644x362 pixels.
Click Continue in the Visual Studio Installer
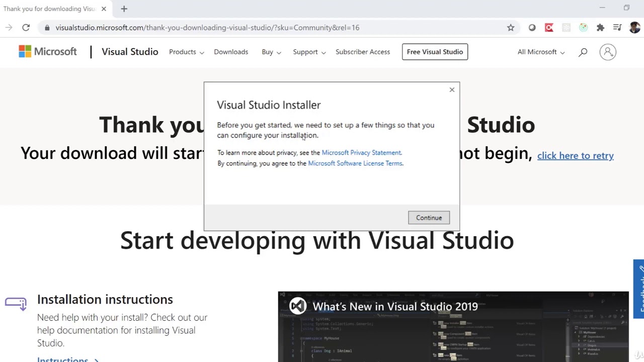(x=429, y=218)
